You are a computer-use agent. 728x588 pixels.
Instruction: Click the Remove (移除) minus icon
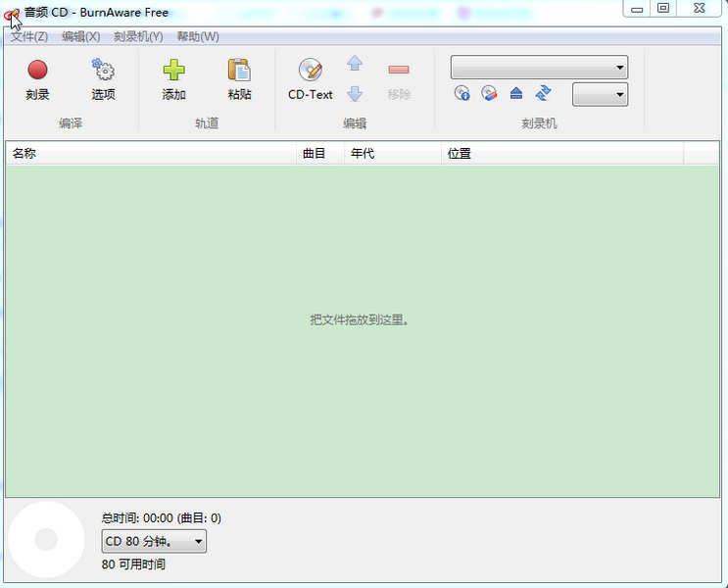pos(399,70)
